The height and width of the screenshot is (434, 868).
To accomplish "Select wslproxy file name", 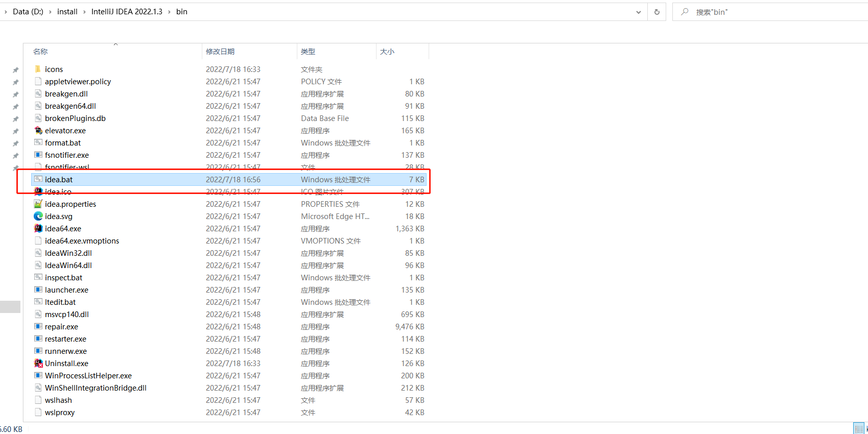I will coord(60,412).
